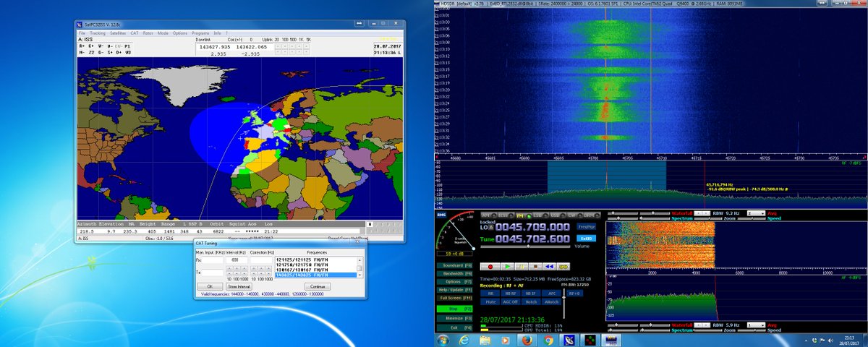
Task: Click the green play button in HDSDR
Action: click(x=508, y=267)
